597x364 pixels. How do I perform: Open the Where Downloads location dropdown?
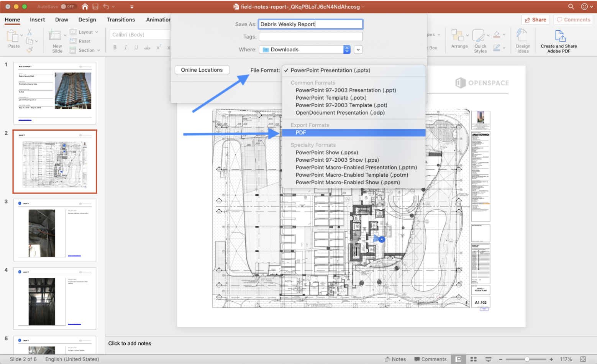click(305, 49)
